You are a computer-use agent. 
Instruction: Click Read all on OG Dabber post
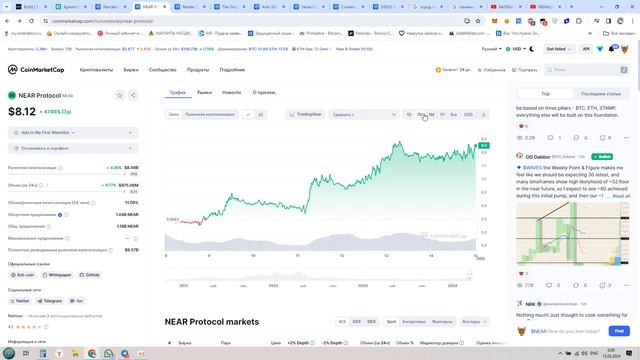[621, 196]
